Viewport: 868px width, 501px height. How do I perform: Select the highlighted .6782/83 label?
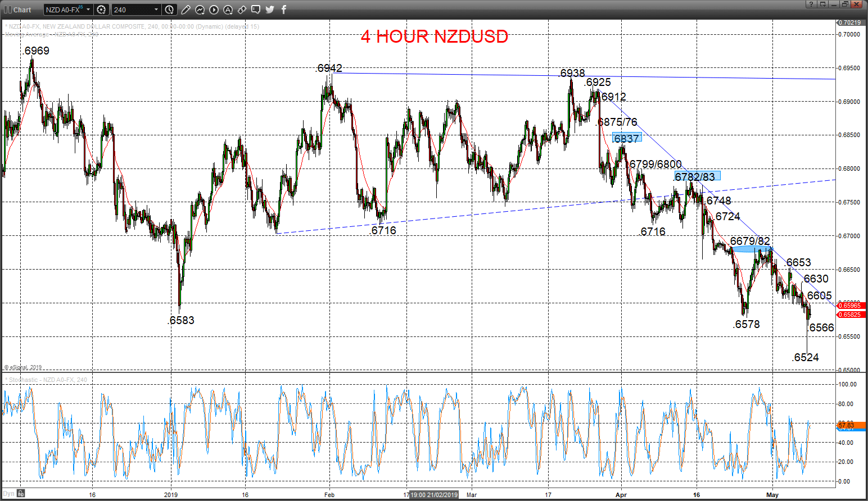[697, 176]
